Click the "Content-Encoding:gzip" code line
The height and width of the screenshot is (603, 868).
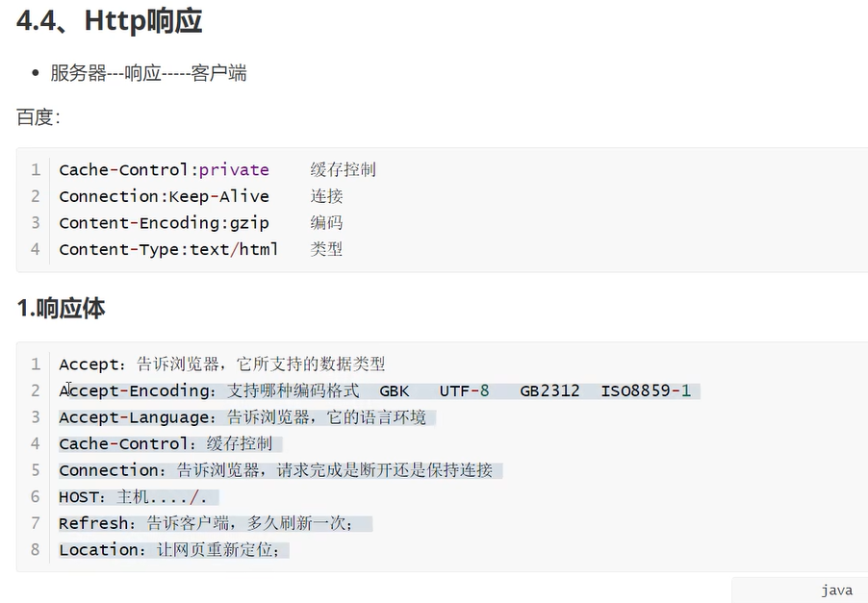[164, 223]
